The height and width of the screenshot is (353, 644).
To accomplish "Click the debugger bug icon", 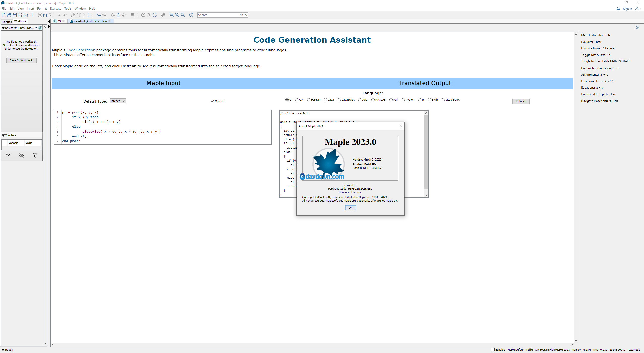I will pyautogui.click(x=149, y=15).
